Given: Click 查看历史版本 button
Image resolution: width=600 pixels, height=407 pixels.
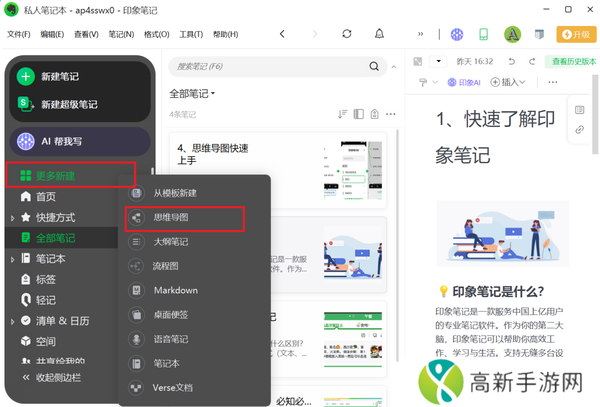Looking at the screenshot, I should tap(574, 62).
